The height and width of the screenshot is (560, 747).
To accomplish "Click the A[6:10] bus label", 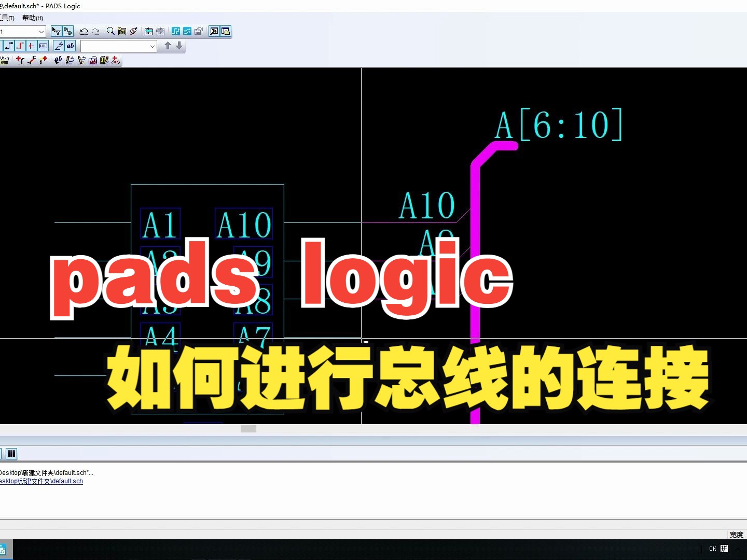I will pyautogui.click(x=559, y=125).
